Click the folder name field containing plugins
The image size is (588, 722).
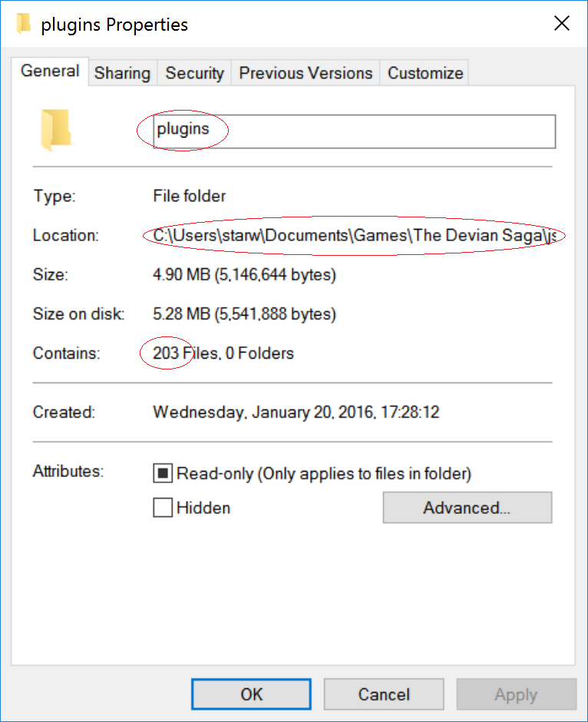click(355, 131)
